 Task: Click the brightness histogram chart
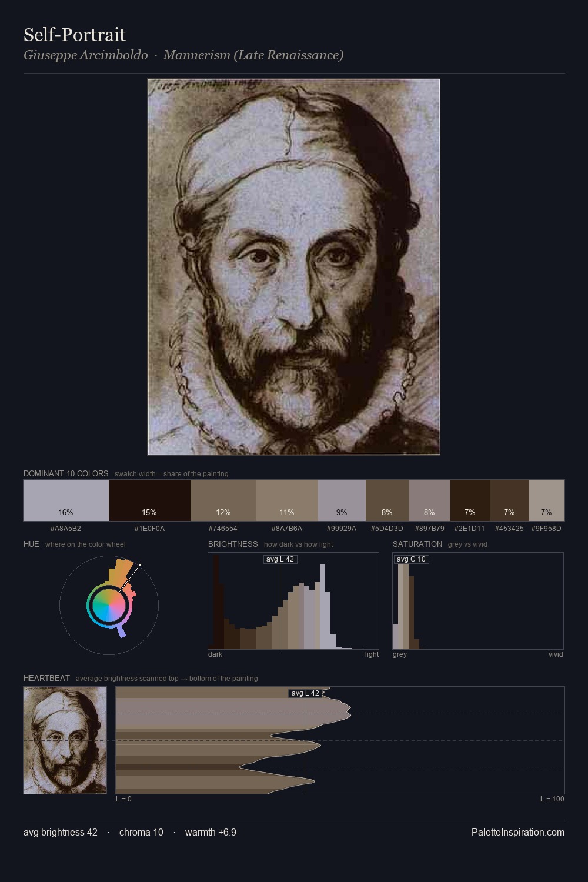coord(293,601)
